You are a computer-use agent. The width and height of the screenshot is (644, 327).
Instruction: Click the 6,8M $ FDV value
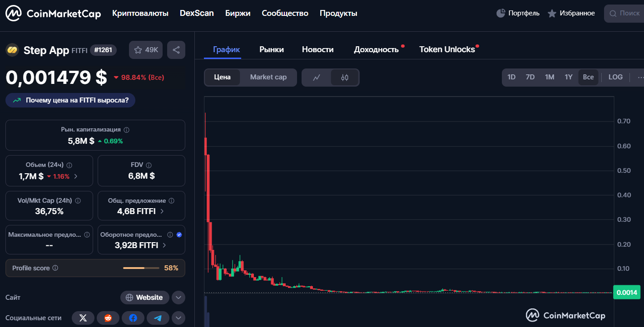pyautogui.click(x=141, y=176)
